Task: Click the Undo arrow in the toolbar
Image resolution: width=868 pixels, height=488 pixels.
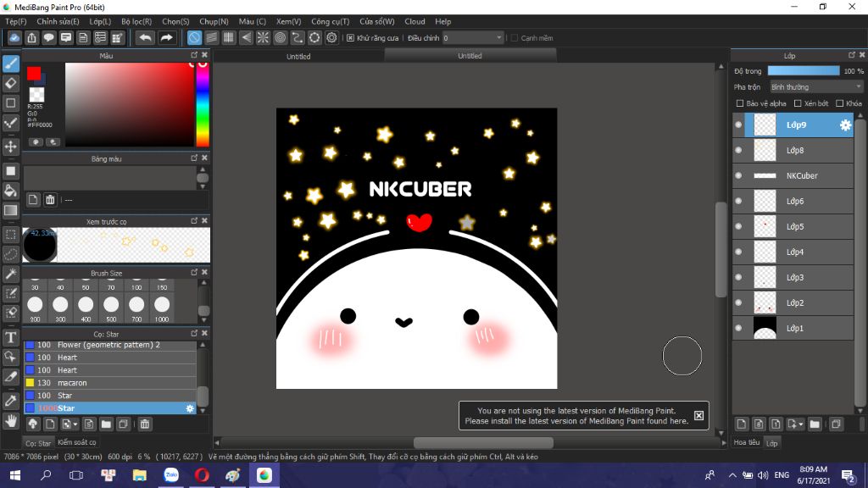Action: pyautogui.click(x=146, y=37)
